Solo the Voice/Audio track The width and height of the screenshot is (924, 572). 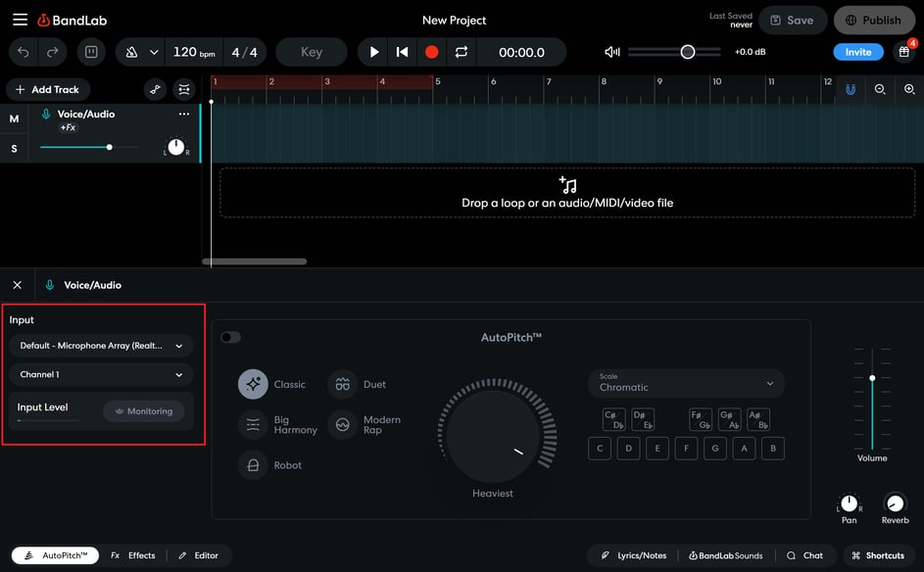point(14,149)
